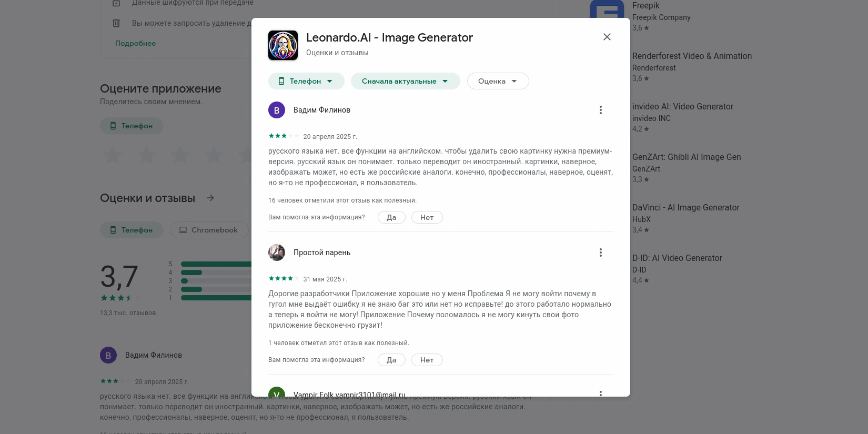Select the Chromebook device chip

(209, 230)
